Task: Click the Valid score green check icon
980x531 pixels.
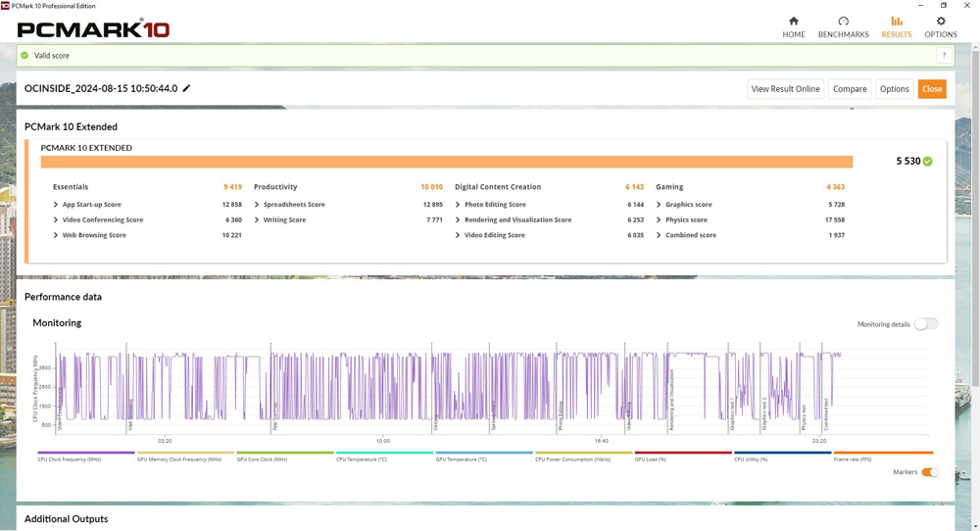Action: coord(24,55)
